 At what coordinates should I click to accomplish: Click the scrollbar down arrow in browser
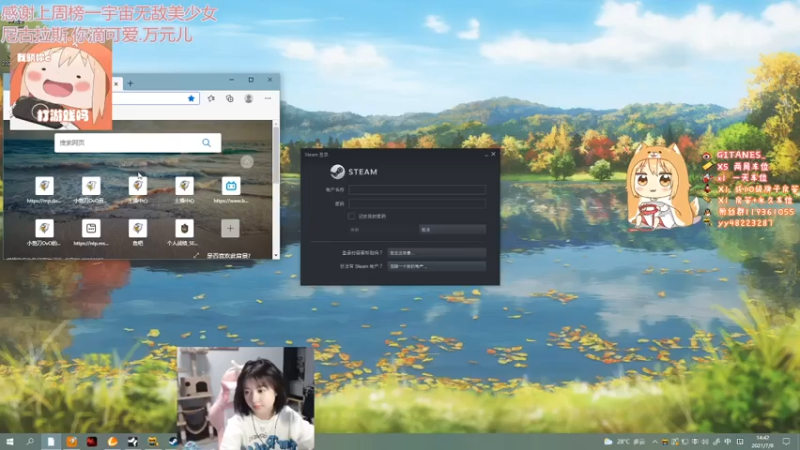[x=276, y=255]
